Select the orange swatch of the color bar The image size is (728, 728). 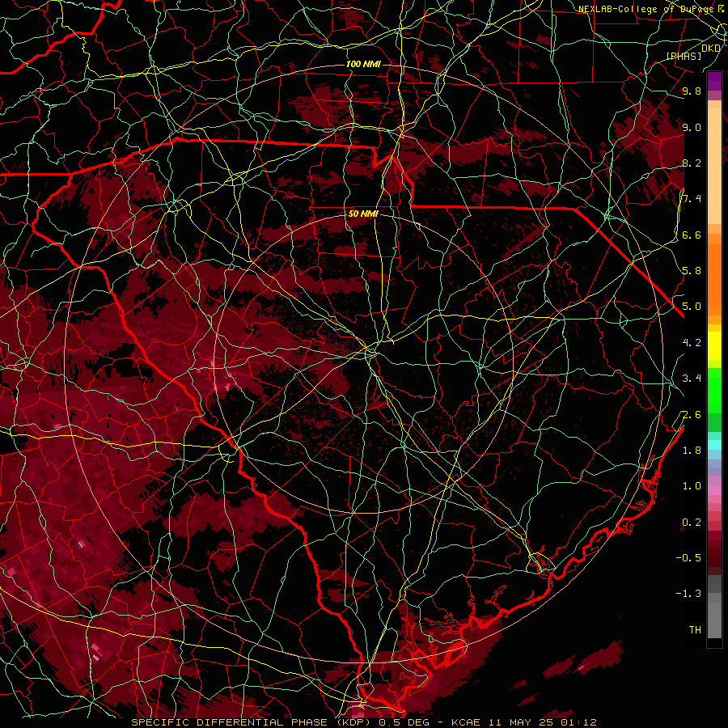[714, 278]
